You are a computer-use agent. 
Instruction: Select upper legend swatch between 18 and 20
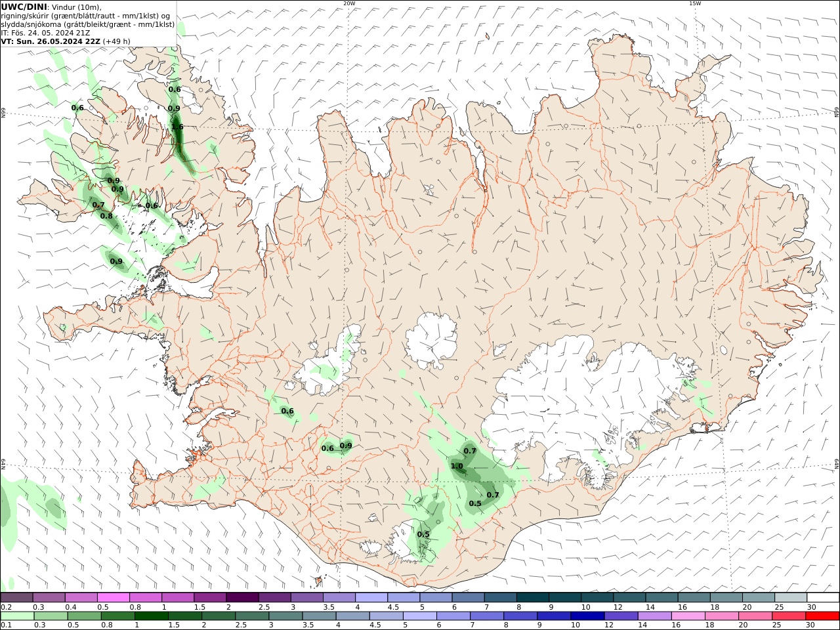pyautogui.click(x=726, y=598)
